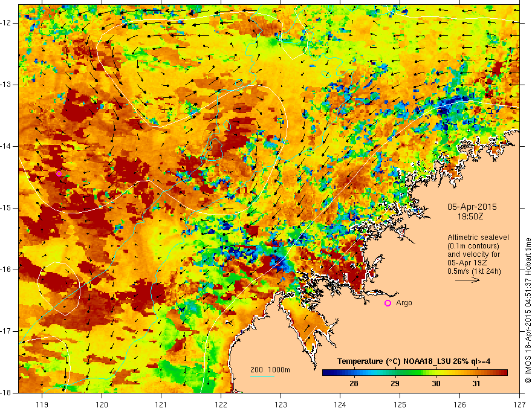Image resolution: width=532 pixels, height=411 pixels.
Task: Click the 'Argo' legend label
Action: click(x=404, y=303)
